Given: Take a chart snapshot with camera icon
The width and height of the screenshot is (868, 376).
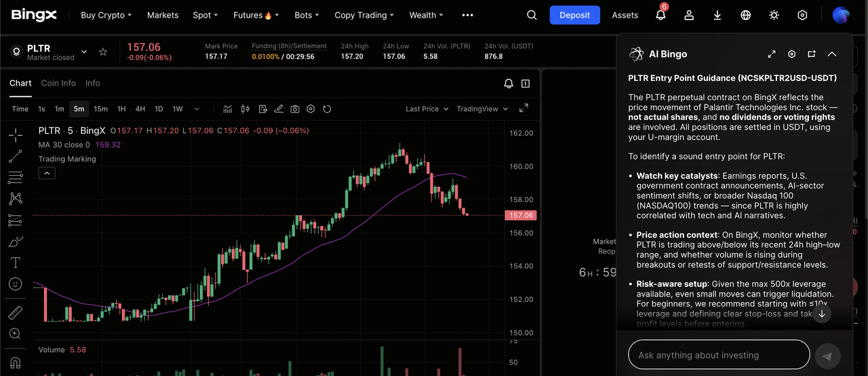Looking at the screenshot, I should tap(295, 109).
